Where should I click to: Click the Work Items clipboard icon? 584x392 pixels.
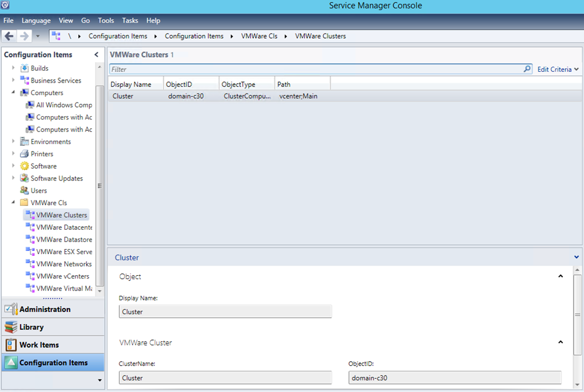(11, 345)
